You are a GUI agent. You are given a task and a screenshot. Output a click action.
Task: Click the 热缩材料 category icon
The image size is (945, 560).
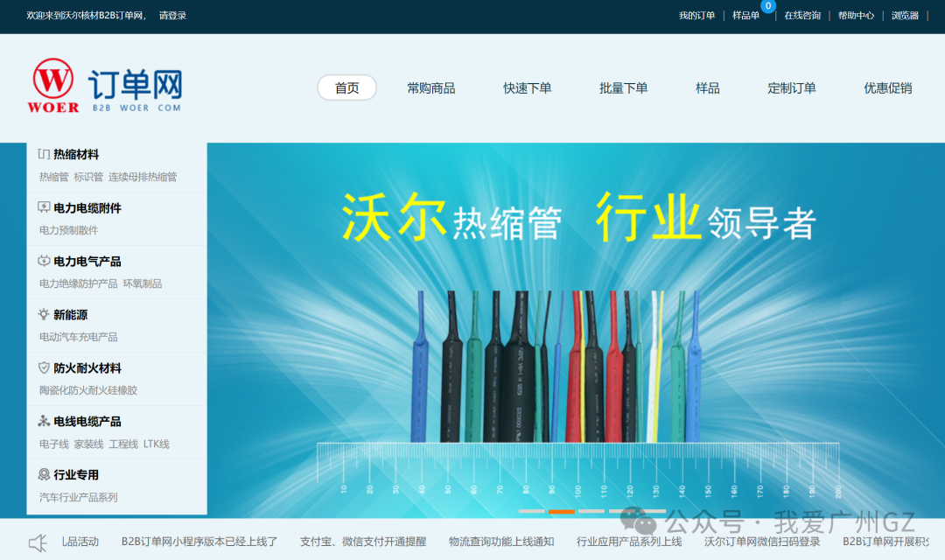pyautogui.click(x=44, y=154)
